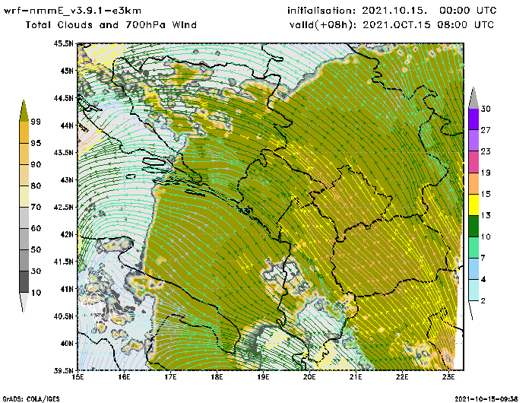
Task: Click the olive above-99 cloud legend arrow
Action: 24,111
